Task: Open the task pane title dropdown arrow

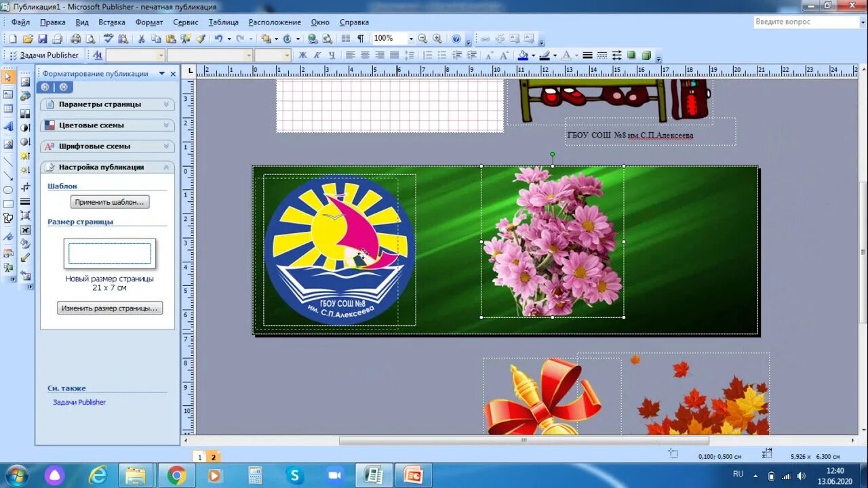Action: coord(162,74)
